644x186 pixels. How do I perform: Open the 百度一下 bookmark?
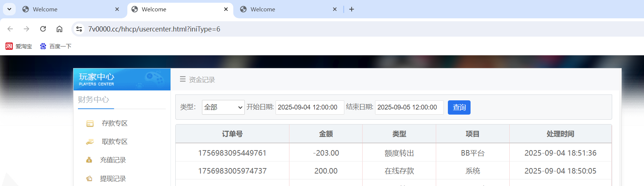56,46
